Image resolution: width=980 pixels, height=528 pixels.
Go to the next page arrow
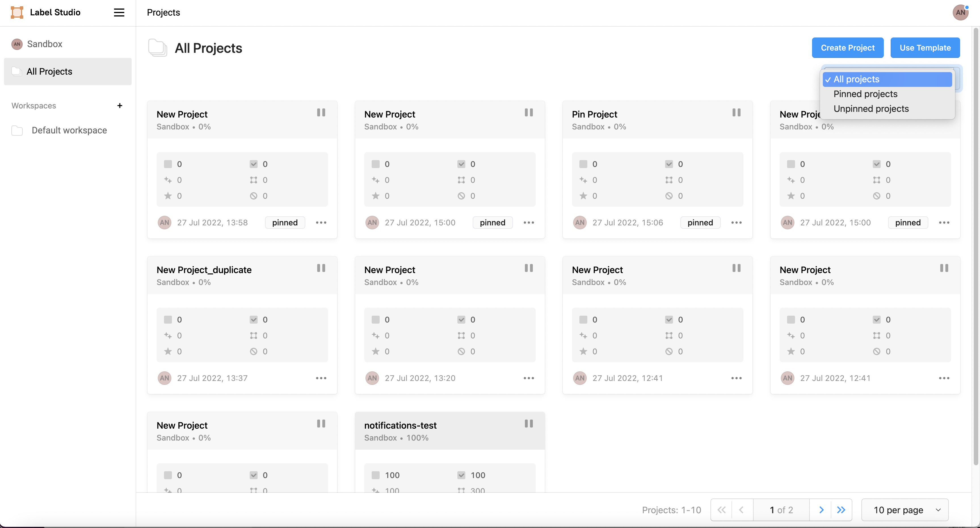(821, 510)
